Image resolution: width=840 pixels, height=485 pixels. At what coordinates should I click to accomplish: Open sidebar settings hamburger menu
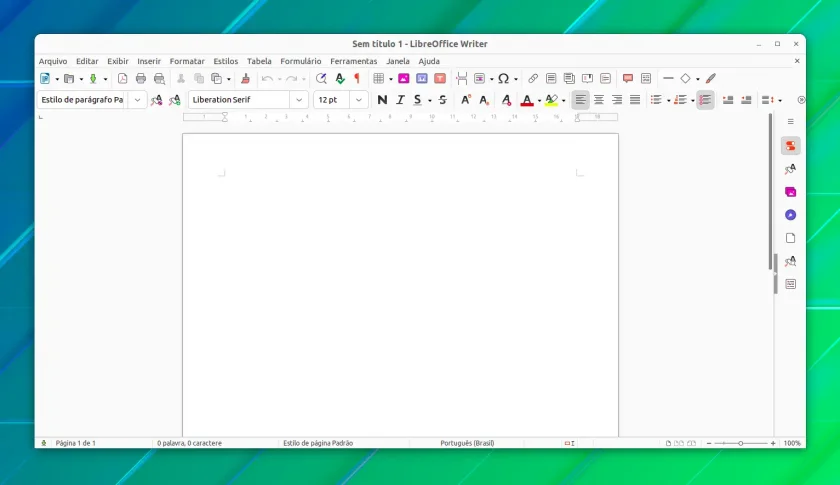(790, 122)
